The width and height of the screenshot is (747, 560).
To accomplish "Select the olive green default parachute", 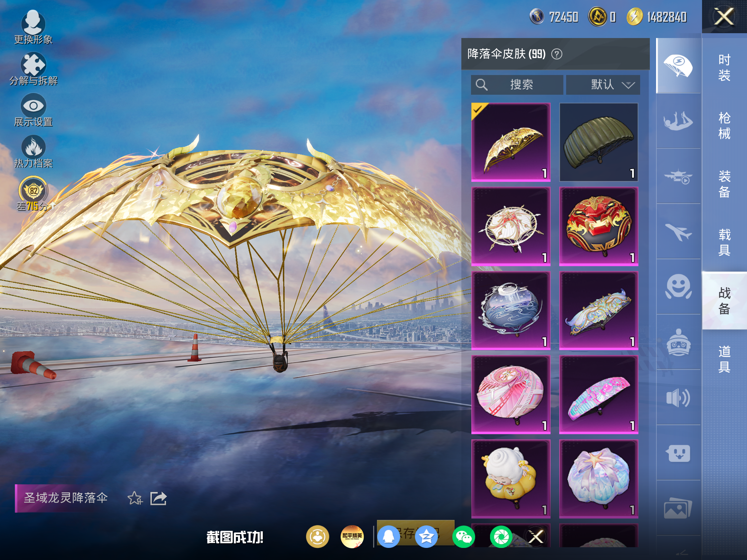I will coord(599,142).
